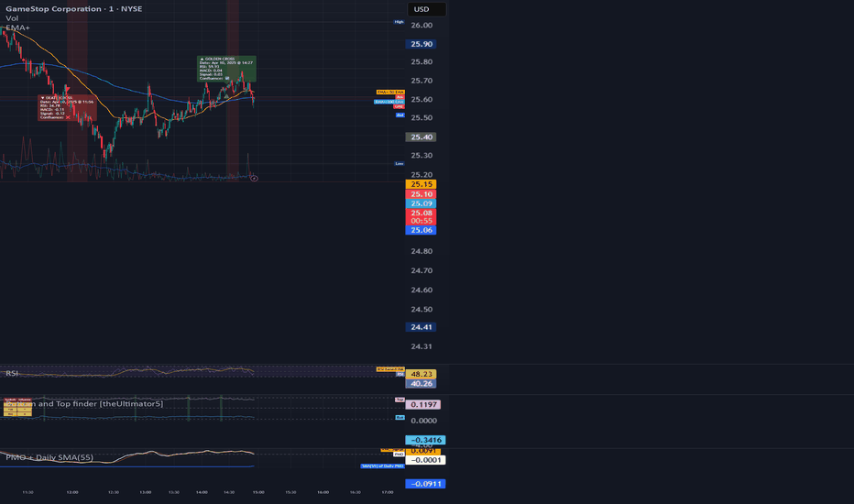The width and height of the screenshot is (854, 504).
Task: Click the 40.26 RSI value label
Action: tap(421, 384)
